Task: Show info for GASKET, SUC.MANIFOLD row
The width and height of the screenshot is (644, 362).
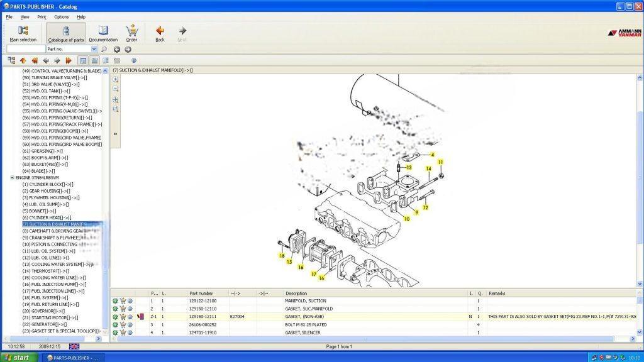Action: (x=130, y=309)
